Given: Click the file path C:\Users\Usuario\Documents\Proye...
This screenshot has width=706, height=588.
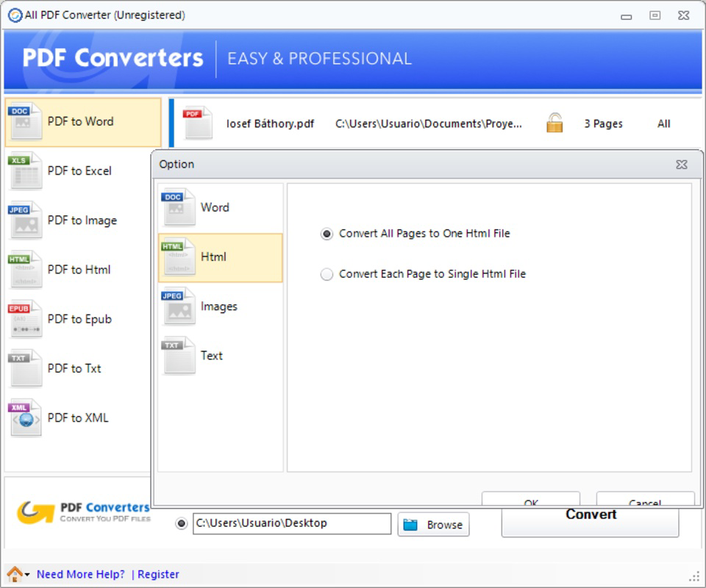Looking at the screenshot, I should pyautogui.click(x=429, y=123).
